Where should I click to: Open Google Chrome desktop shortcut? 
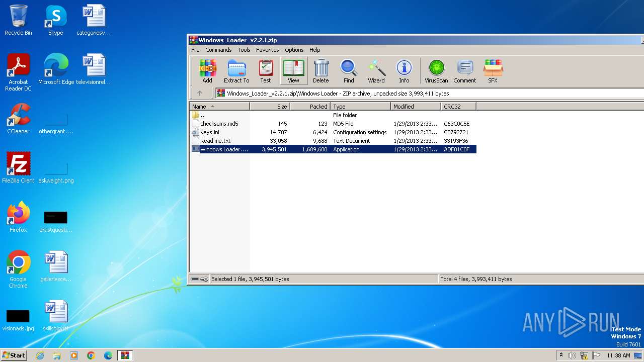click(18, 269)
